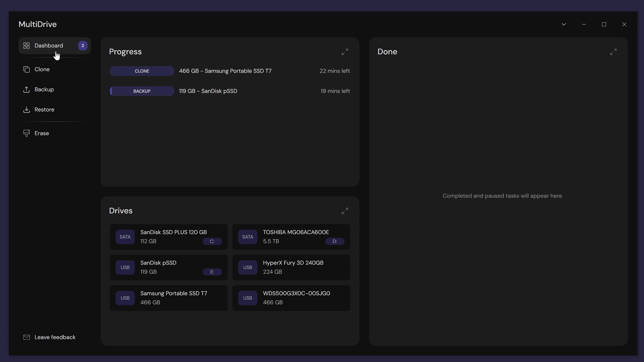Click the Backup upload icon
Image resolution: width=644 pixels, height=362 pixels.
click(26, 89)
